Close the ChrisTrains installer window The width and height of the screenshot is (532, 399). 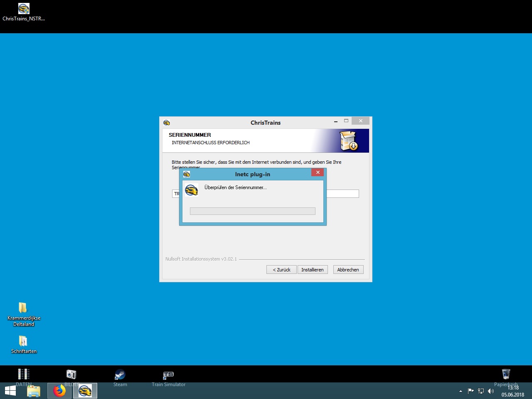pyautogui.click(x=361, y=121)
